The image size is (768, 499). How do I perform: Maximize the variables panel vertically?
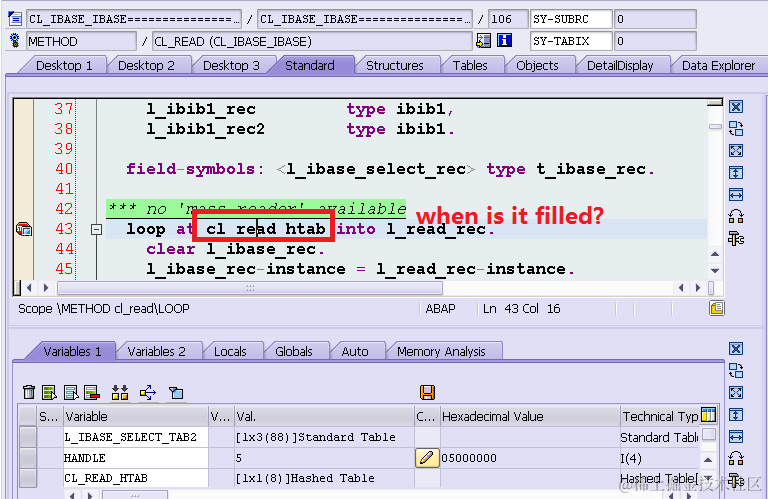tap(736, 415)
